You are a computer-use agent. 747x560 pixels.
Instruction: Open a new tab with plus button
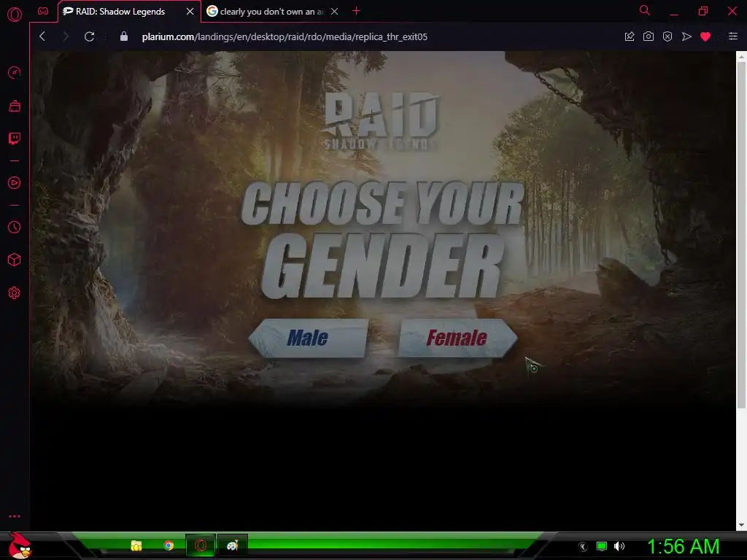tap(356, 11)
